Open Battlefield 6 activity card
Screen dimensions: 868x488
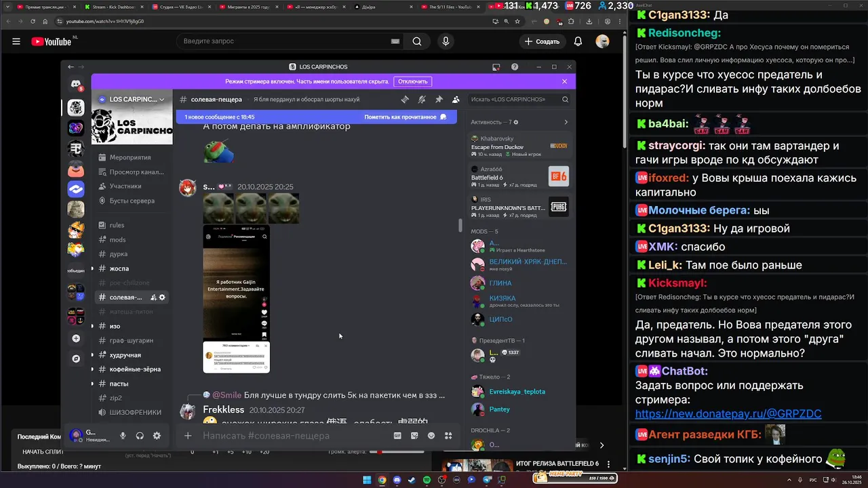point(520,177)
